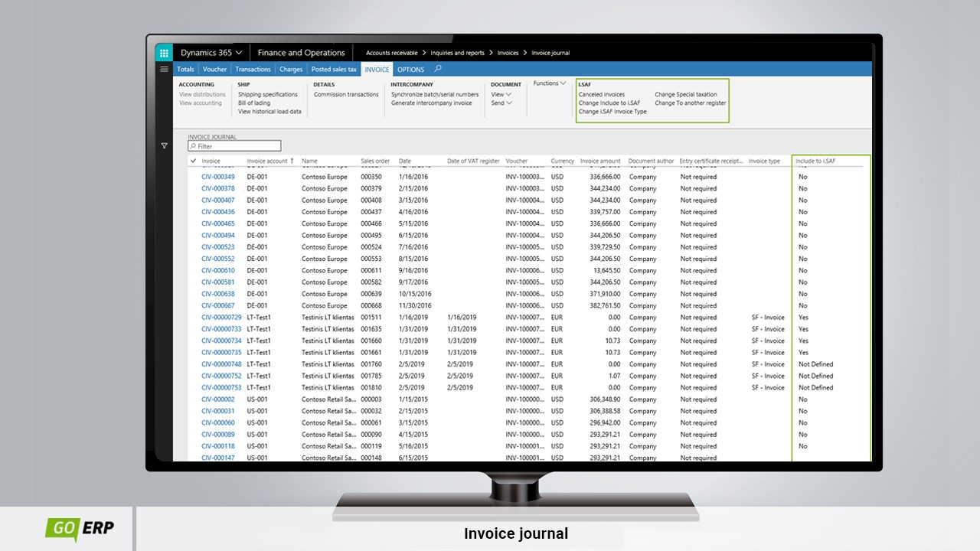
Task: Expand the Functions menu
Action: (x=550, y=83)
